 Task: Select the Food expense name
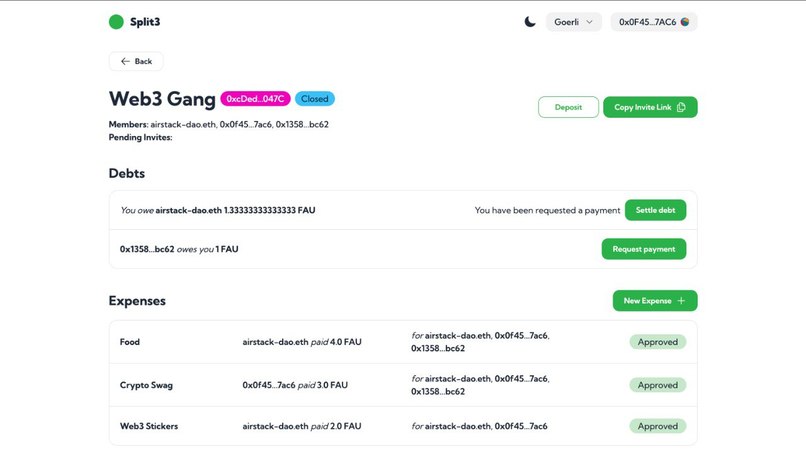(130, 342)
